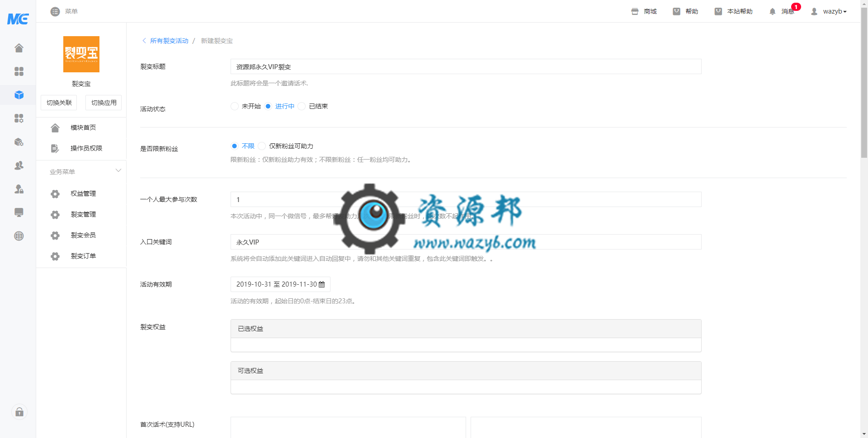Viewport: 868px width, 438px height.
Task: Open the four-squares apps icon in sidebar
Action: click(19, 71)
